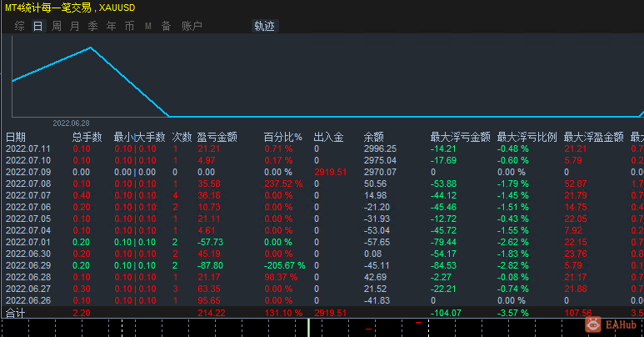
Task: Switch to the 年 yearly tab
Action: click(112, 27)
